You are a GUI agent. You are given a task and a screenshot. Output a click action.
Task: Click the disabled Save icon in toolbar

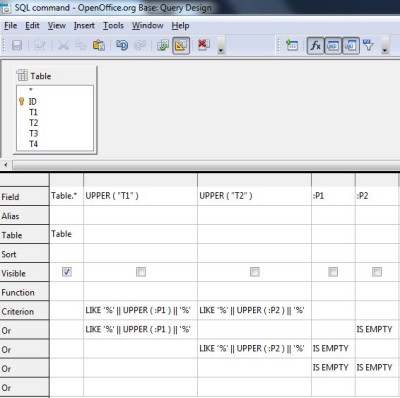click(17, 45)
